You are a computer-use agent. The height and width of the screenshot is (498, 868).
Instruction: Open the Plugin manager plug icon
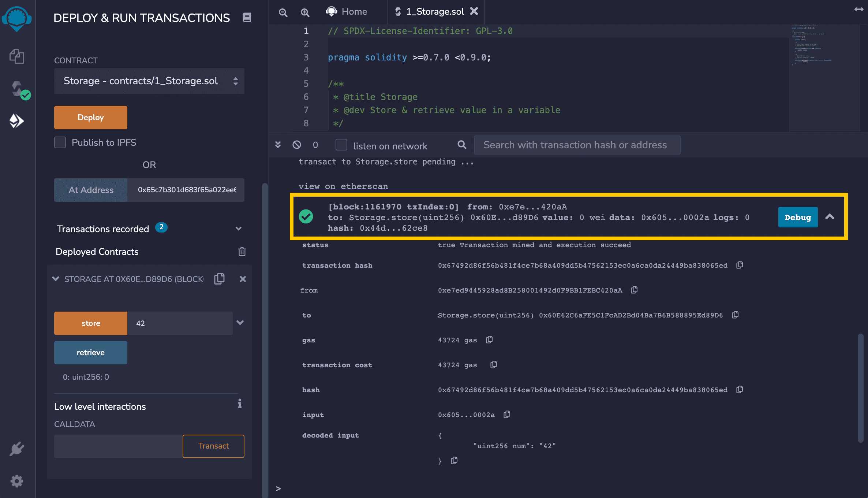pyautogui.click(x=17, y=449)
